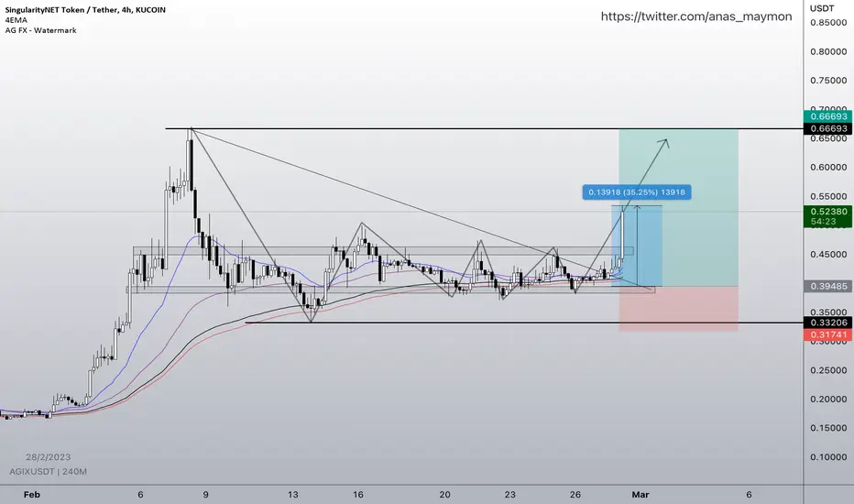Viewport: 854px width, 504px height.
Task: Click the 0.55000 price axis label
Action: [828, 196]
